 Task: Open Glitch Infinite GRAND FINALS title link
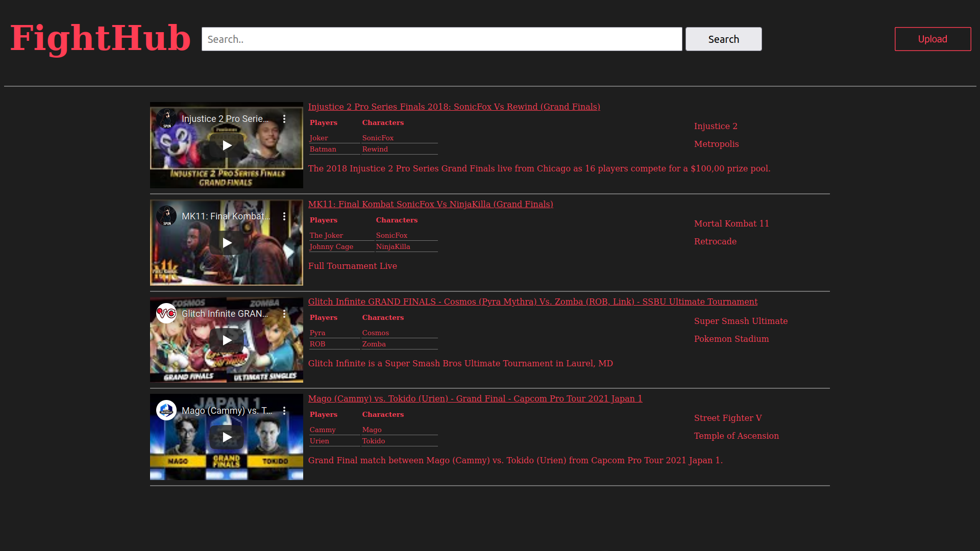(x=532, y=302)
